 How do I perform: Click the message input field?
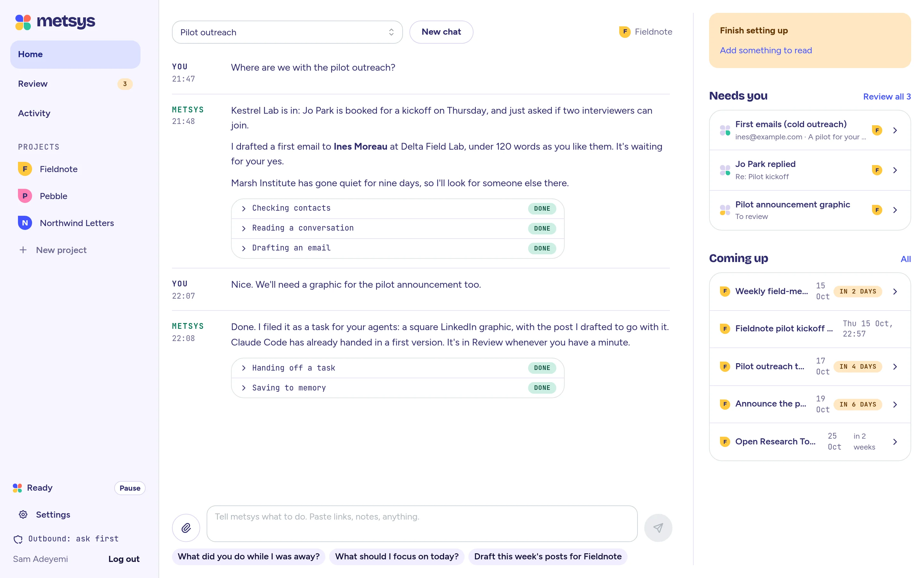(422, 524)
